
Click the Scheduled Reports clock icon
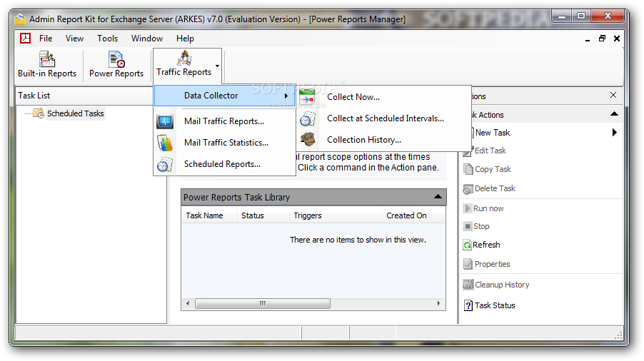pyautogui.click(x=165, y=165)
